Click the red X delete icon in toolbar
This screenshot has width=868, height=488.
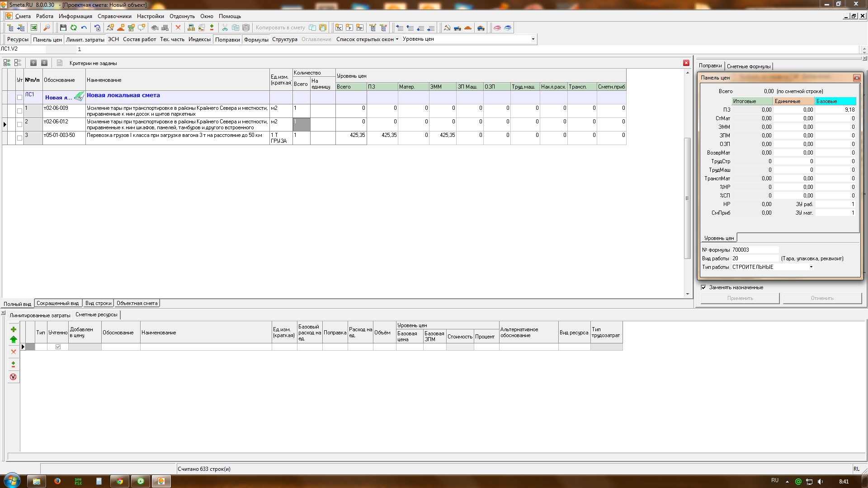[178, 28]
